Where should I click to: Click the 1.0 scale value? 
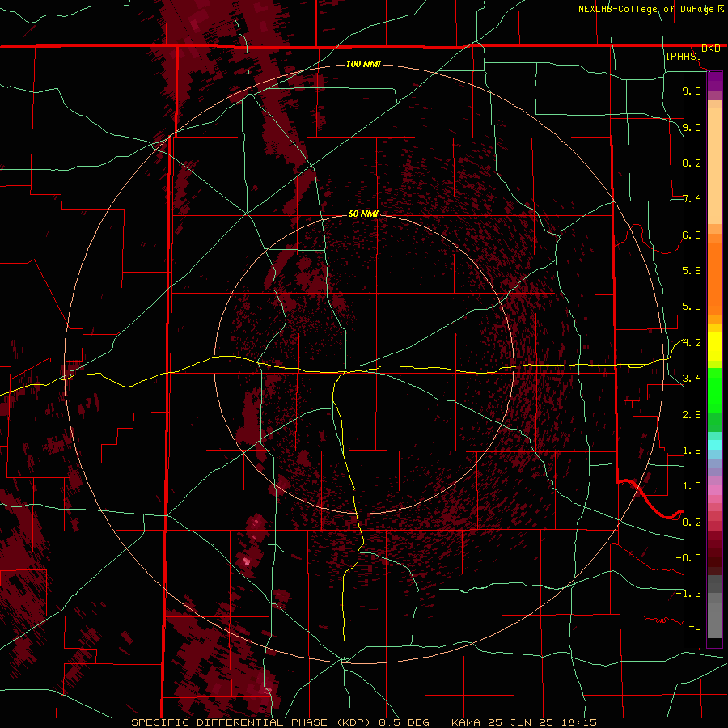tap(692, 485)
